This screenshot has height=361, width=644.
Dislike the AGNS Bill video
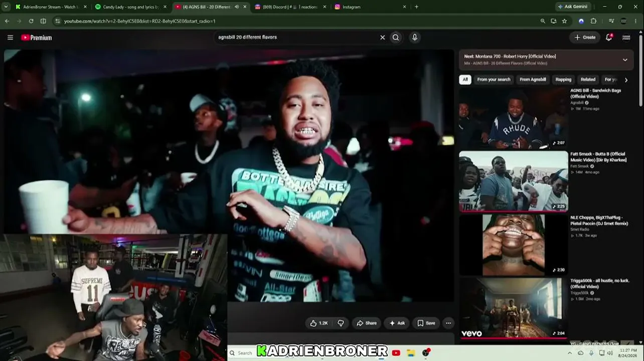point(341,323)
